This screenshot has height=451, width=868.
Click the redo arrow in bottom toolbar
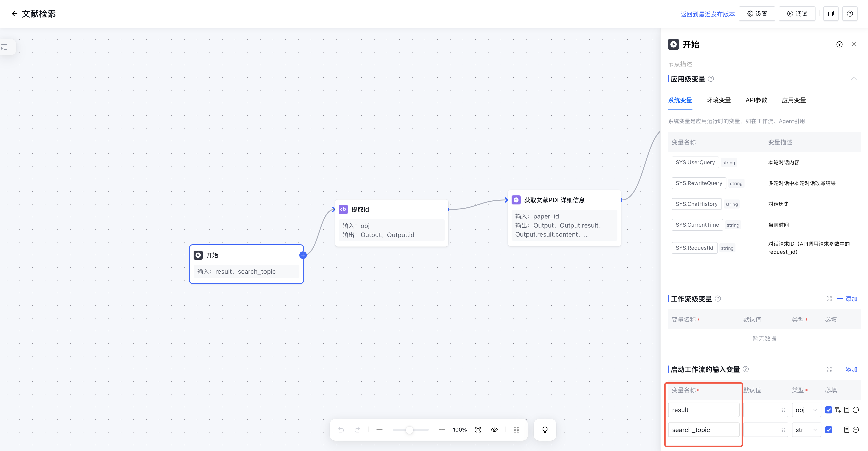pos(357,430)
